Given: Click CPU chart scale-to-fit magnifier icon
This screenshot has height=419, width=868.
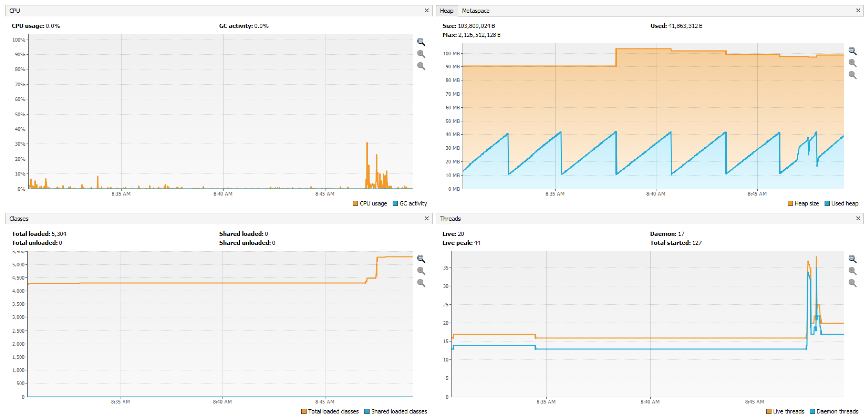Looking at the screenshot, I should pos(421,42).
